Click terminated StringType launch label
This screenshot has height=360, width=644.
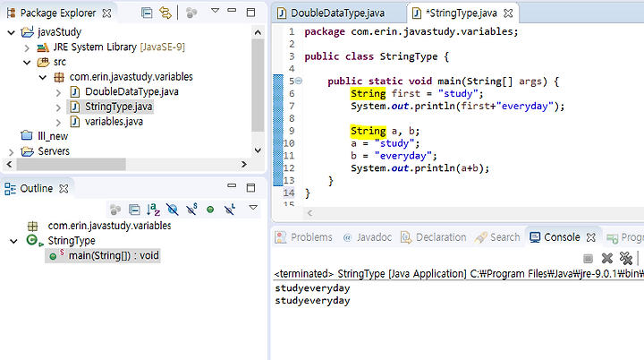pyautogui.click(x=459, y=274)
